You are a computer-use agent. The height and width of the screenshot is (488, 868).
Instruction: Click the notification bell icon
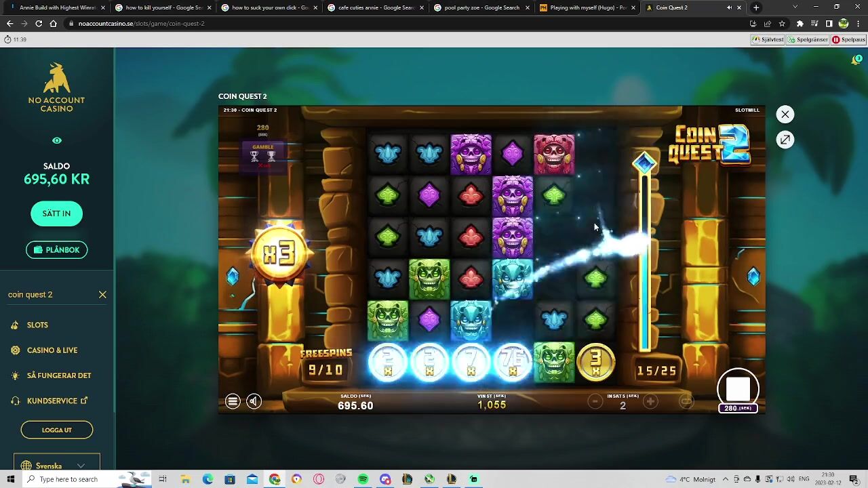(856, 60)
